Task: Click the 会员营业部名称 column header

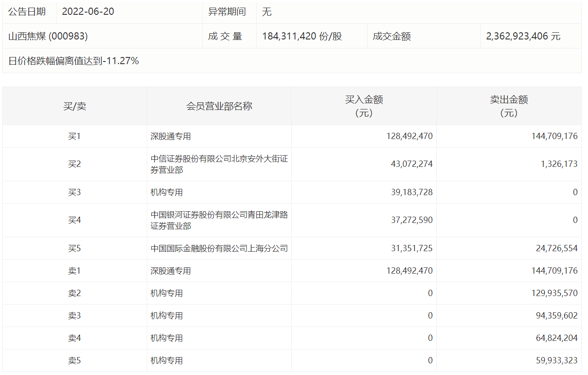Action: click(219, 106)
